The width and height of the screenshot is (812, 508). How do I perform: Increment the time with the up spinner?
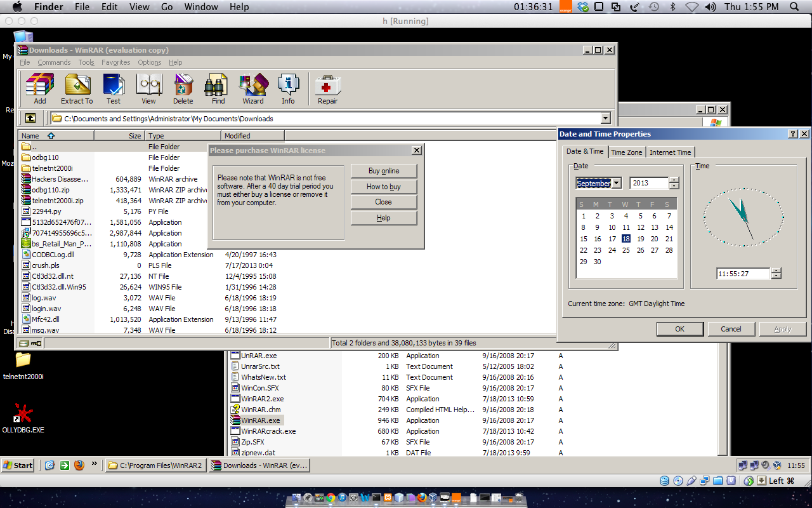click(776, 271)
